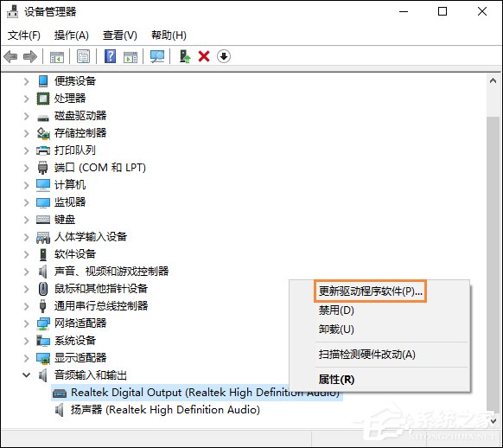Select Realtek Digital Output device row
The width and height of the screenshot is (503, 448).
tap(197, 393)
